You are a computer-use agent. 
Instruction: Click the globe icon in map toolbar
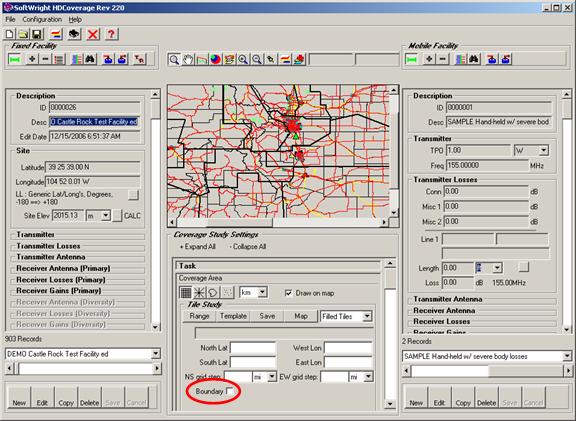[215, 59]
